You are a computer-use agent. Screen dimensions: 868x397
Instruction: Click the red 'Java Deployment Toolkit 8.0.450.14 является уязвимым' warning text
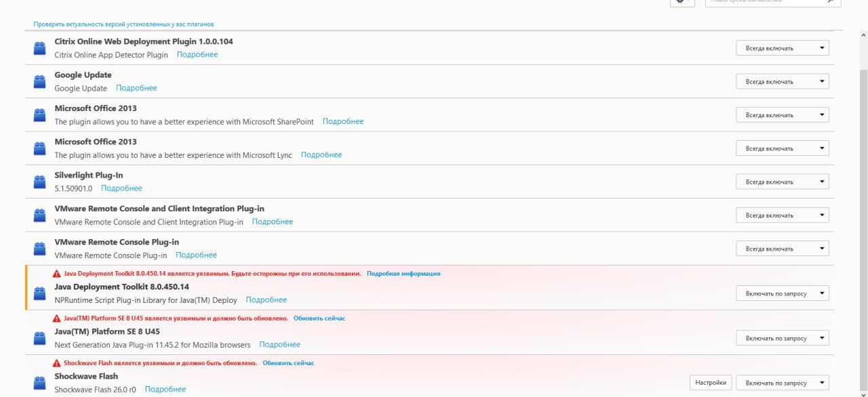212,274
